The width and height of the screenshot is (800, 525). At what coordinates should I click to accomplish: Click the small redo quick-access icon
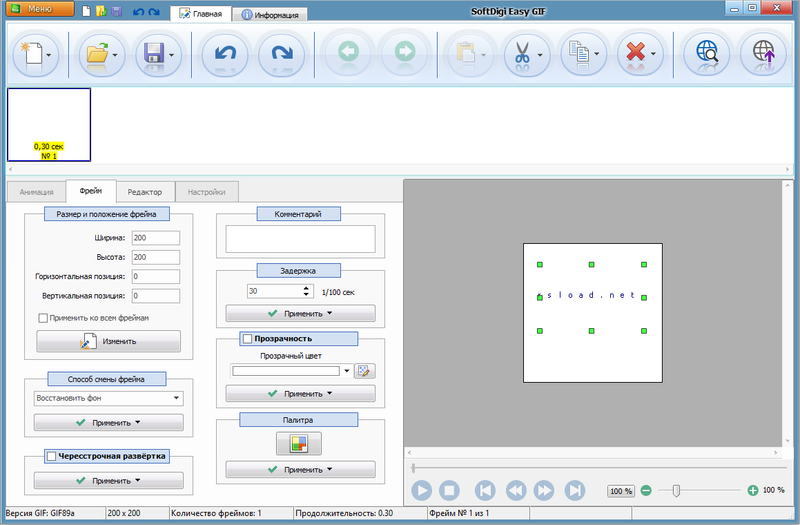click(x=154, y=11)
